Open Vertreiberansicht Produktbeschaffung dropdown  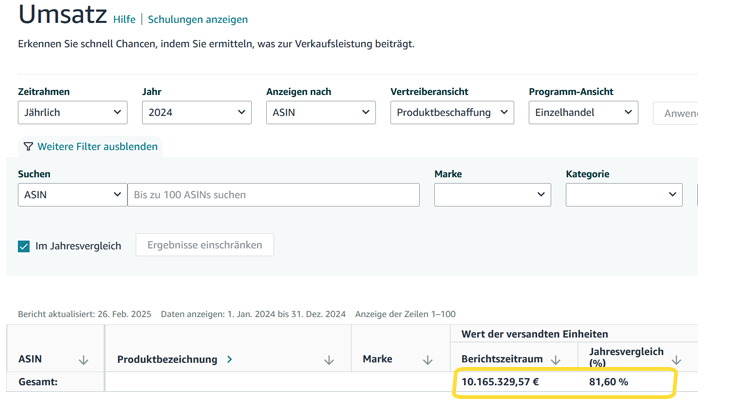(x=451, y=113)
